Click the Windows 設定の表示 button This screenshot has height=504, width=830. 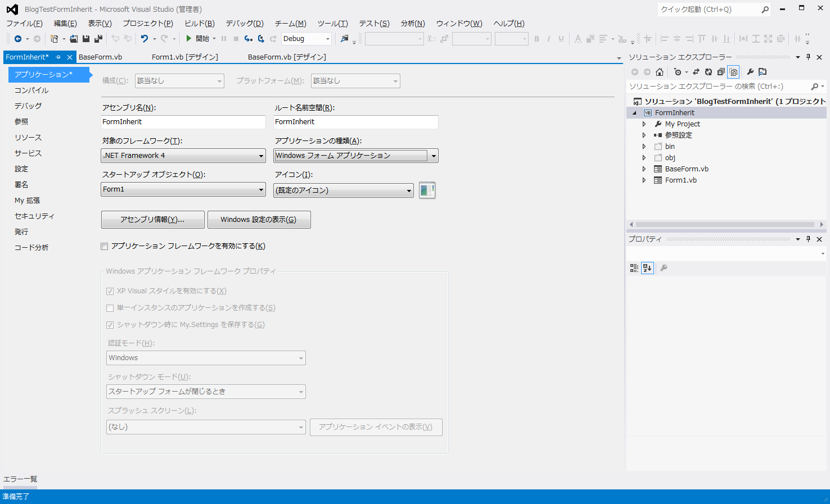[259, 220]
